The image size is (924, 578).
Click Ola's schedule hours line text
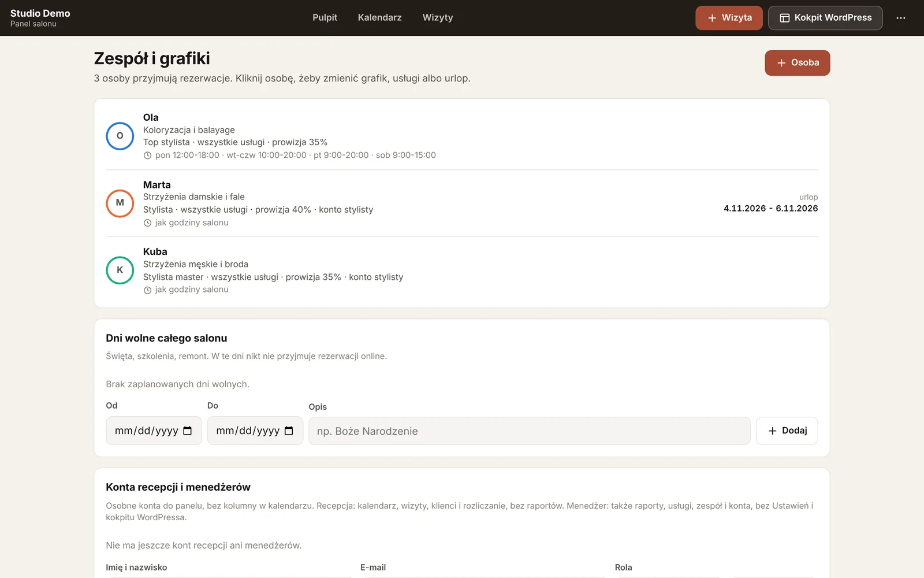point(295,155)
